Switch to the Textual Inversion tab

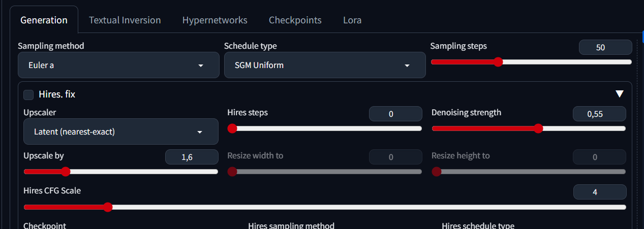125,20
